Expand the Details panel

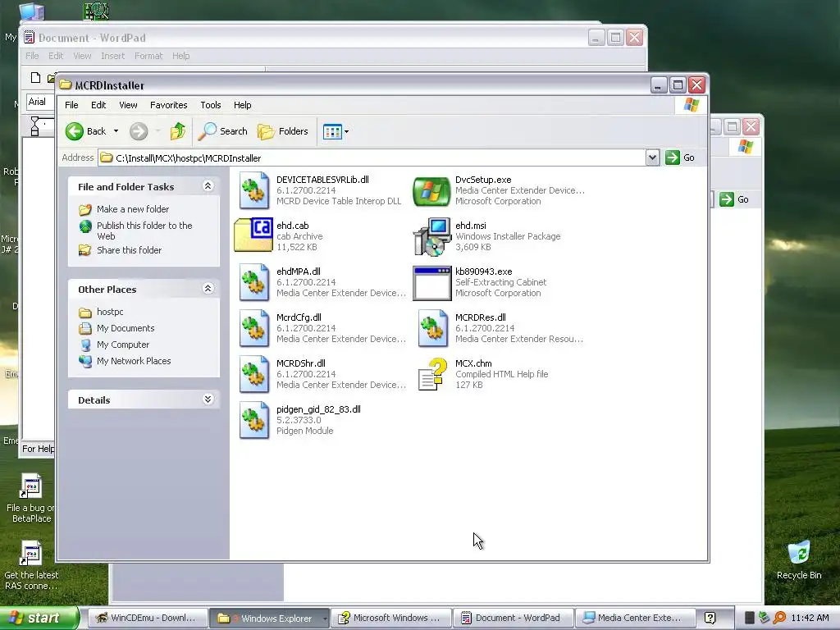point(208,399)
